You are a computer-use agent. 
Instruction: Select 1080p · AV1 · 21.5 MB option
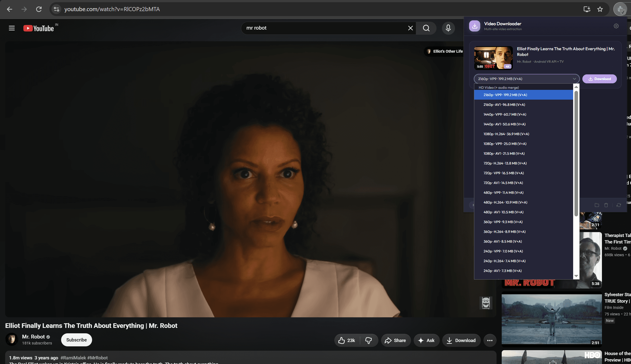523,153
